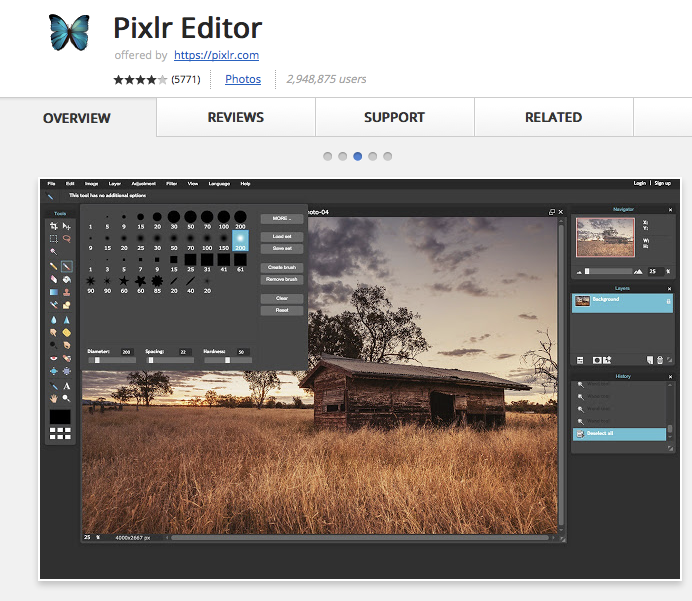Image resolution: width=692 pixels, height=601 pixels.
Task: Go to the fourth screenshot carousel dot
Action: coord(372,156)
